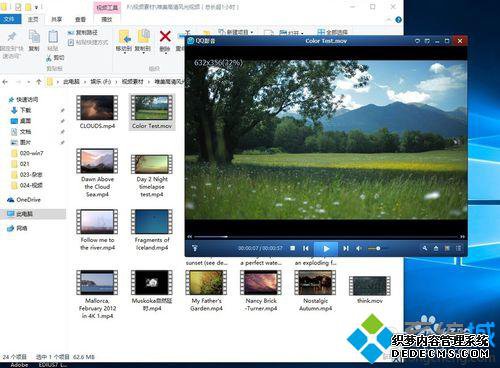Select the Nostalgic Autumn.mp4 thumbnail
The image size is (500, 368).
tap(315, 282)
